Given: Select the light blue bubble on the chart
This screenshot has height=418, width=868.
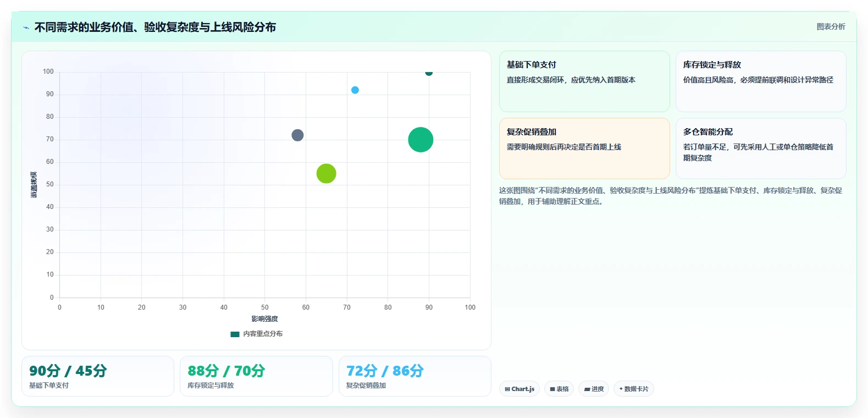Looking at the screenshot, I should [355, 90].
